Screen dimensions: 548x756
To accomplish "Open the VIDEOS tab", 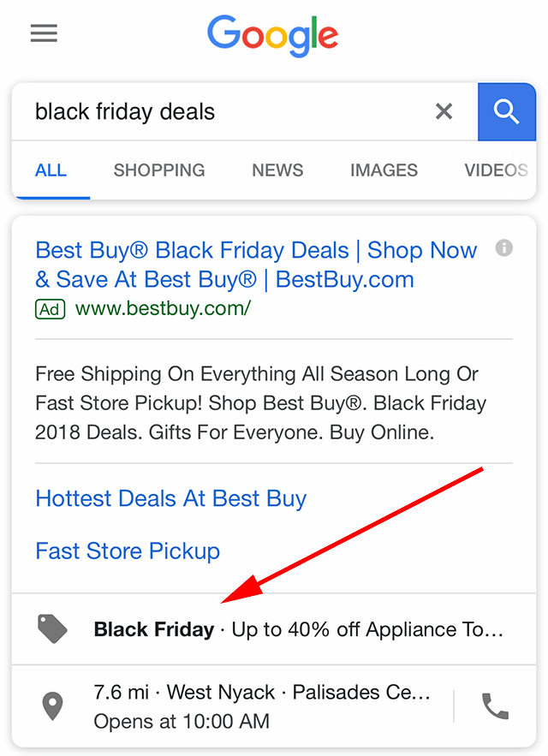I will [x=496, y=170].
